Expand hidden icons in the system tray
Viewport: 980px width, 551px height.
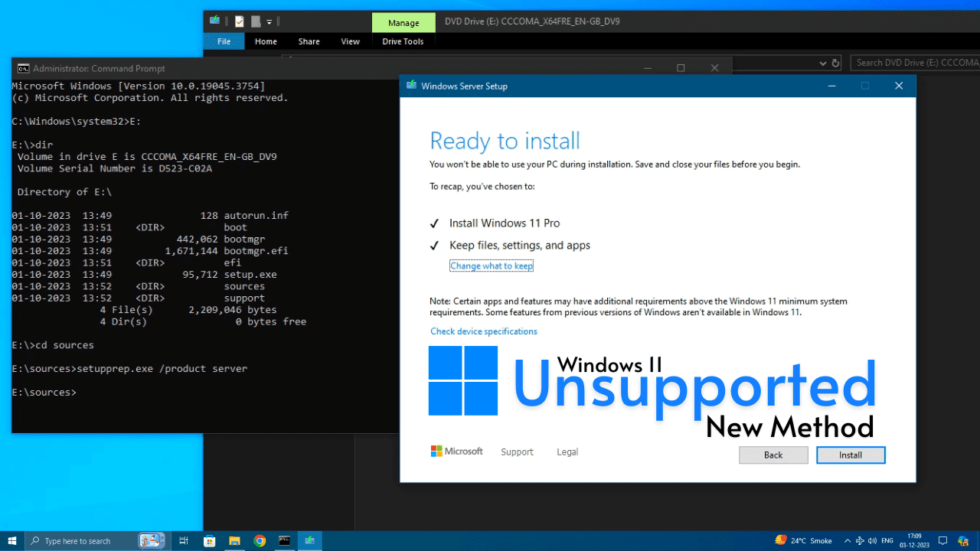(847, 540)
